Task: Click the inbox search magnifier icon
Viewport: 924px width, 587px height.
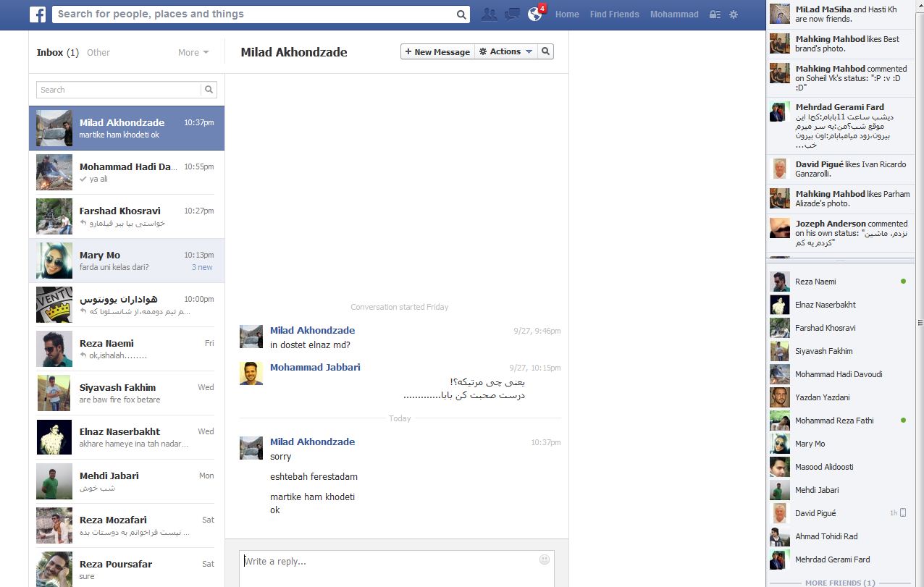Action: (x=209, y=90)
